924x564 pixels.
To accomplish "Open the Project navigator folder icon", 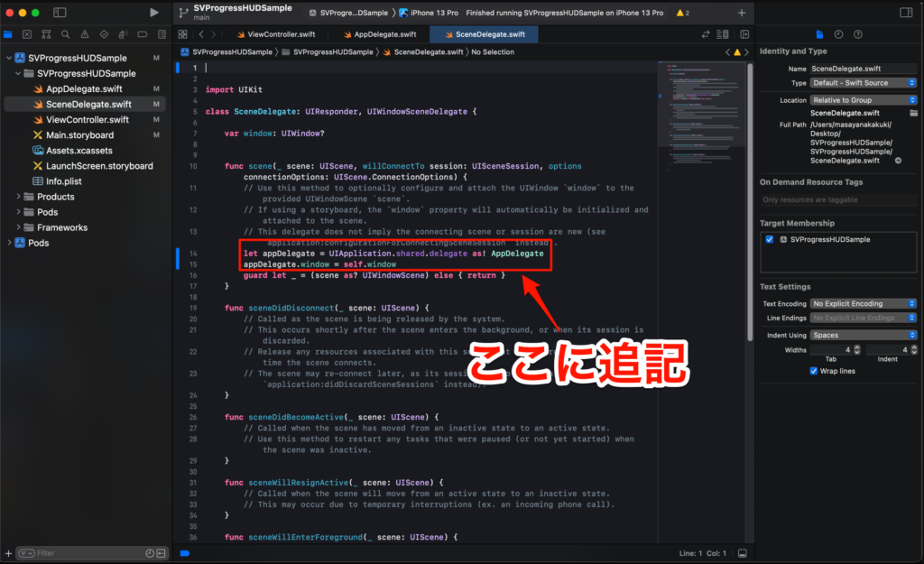I will tap(7, 33).
